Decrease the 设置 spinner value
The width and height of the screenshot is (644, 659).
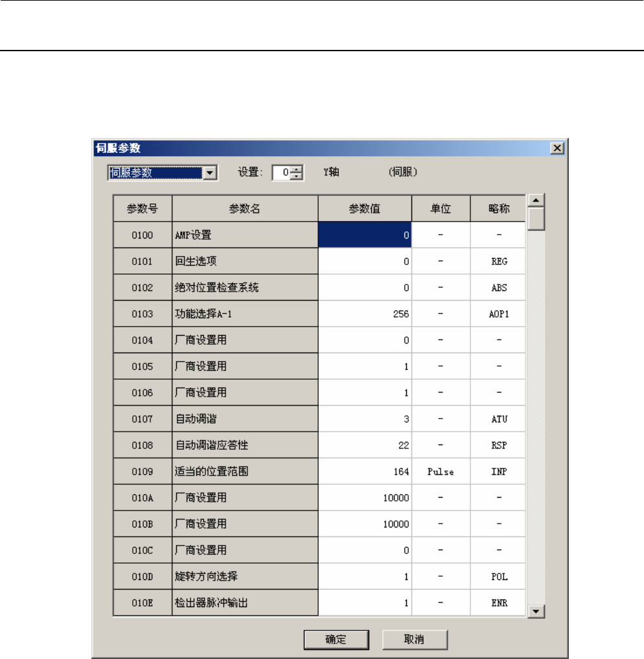click(x=297, y=176)
